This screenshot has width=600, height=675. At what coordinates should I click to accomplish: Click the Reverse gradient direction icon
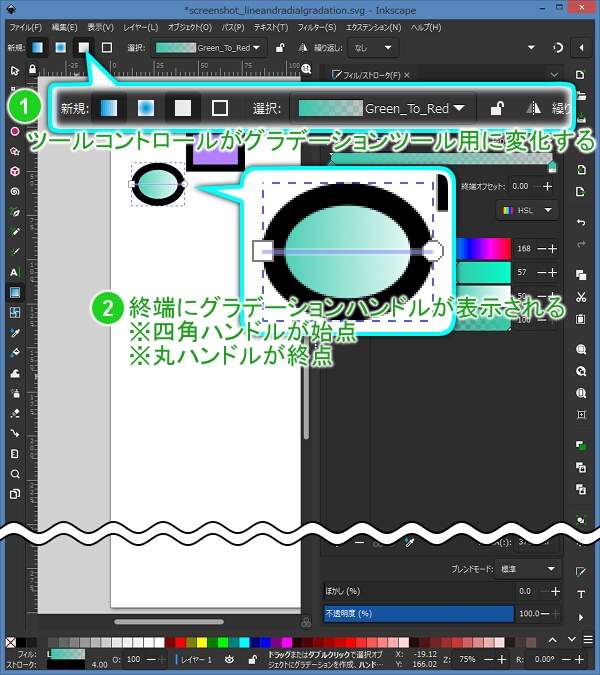303,47
